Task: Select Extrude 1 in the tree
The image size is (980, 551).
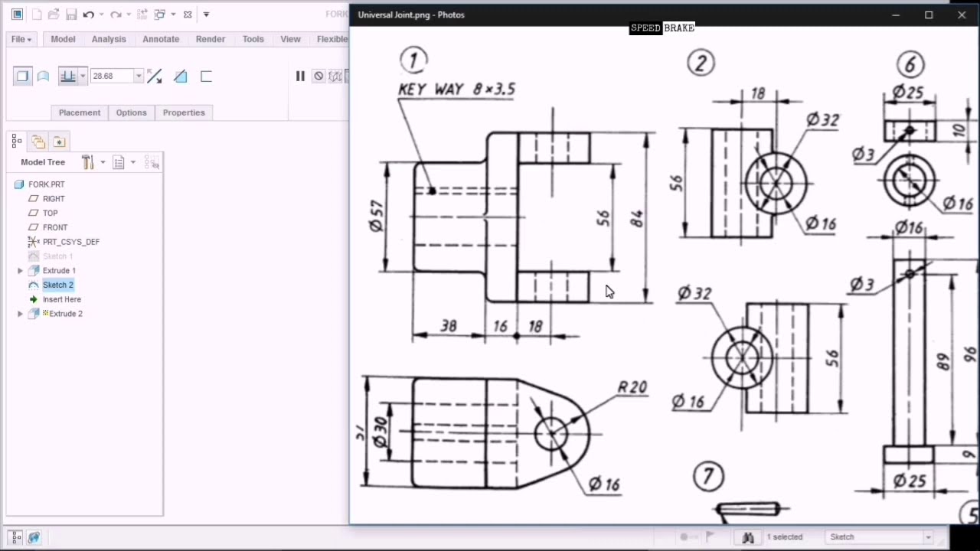Action: point(59,271)
